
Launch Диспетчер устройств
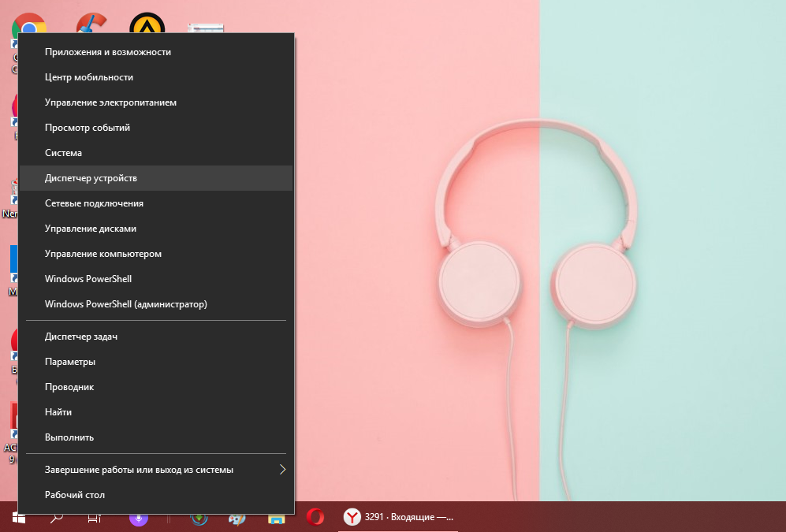pos(156,178)
